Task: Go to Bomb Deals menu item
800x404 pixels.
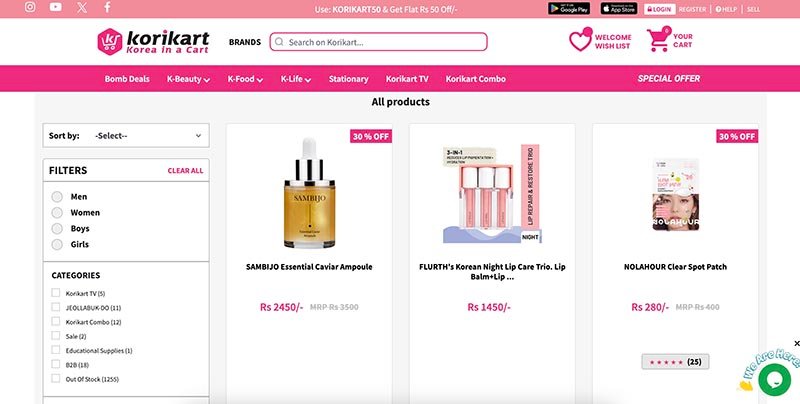Action: [127, 79]
